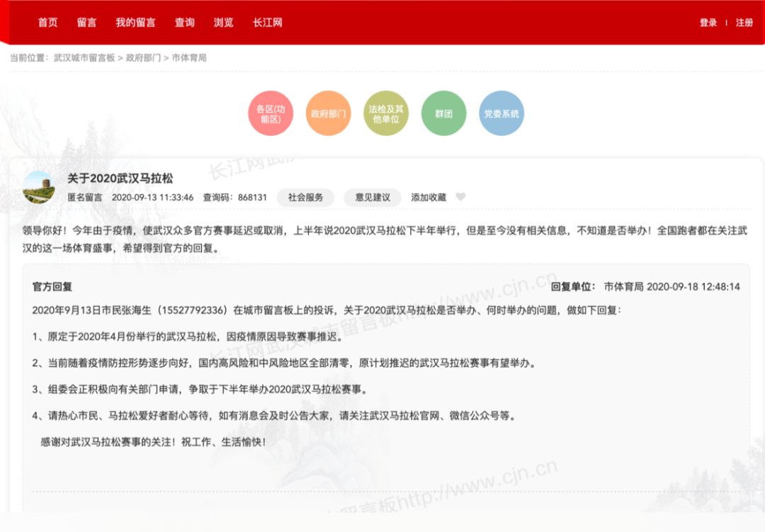Image resolution: width=765 pixels, height=532 pixels.
Task: Open the 浏览 navigation item
Action: (223, 22)
